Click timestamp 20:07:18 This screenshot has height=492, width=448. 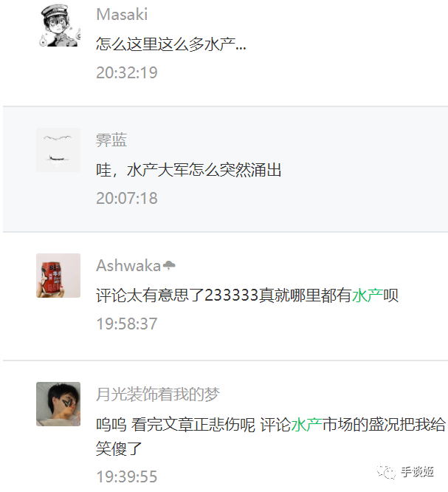pyautogui.click(x=127, y=198)
